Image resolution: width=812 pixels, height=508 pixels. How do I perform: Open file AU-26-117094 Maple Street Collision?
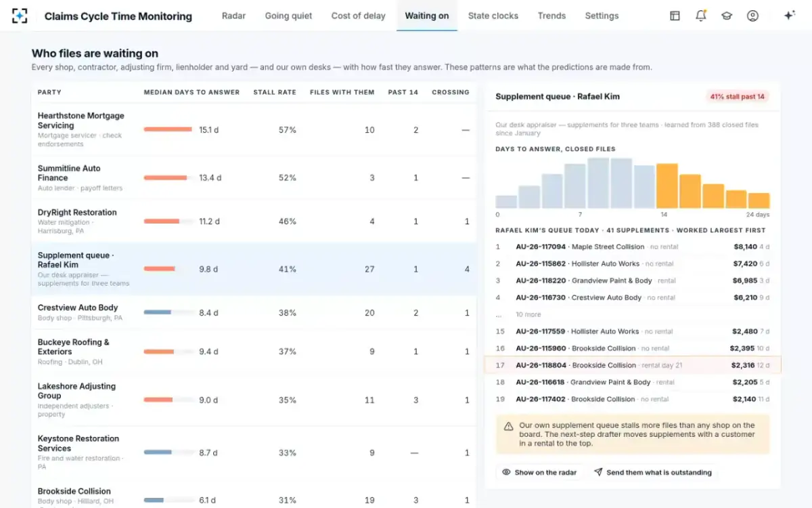coord(633,247)
